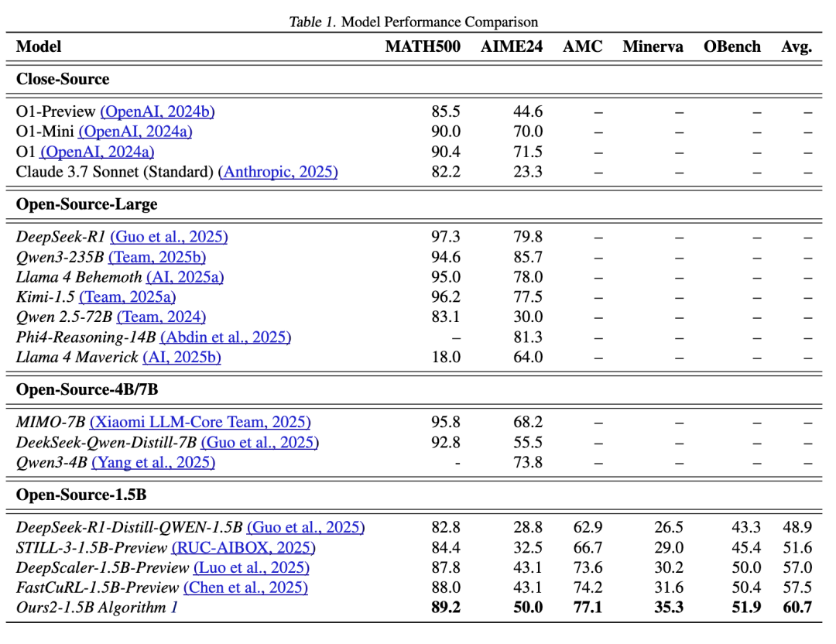The image size is (836, 644).
Task: Open O1-Mini's (OpenAI, 2024a) citation
Action: [x=135, y=132]
